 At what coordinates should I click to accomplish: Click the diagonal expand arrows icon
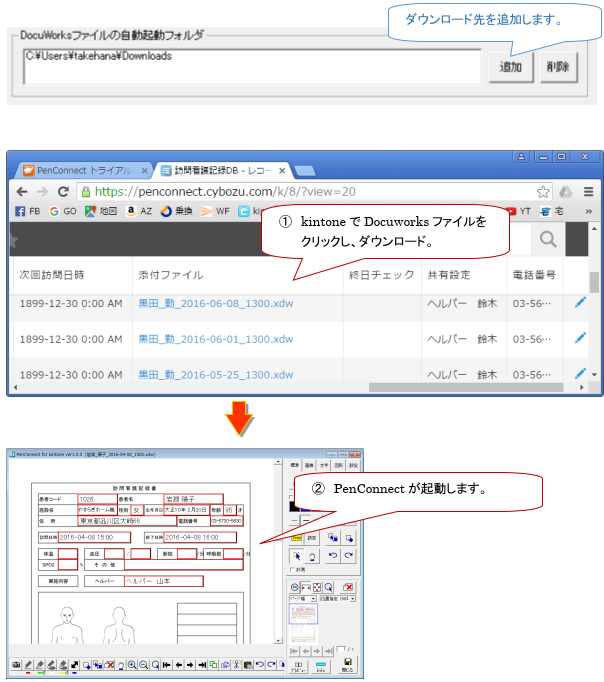coord(75,665)
